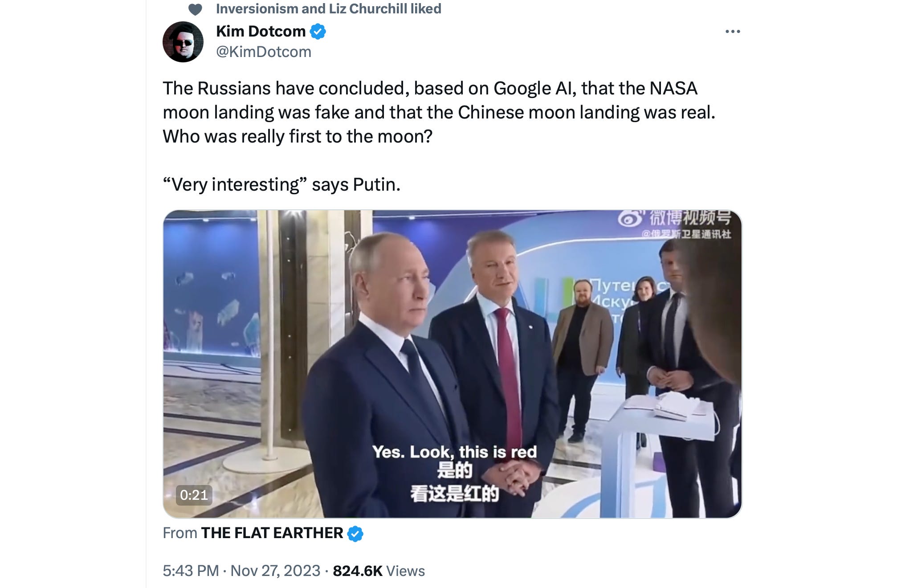This screenshot has width=897, height=588.
Task: Click the Chinese subtitle text in video
Action: point(454,482)
